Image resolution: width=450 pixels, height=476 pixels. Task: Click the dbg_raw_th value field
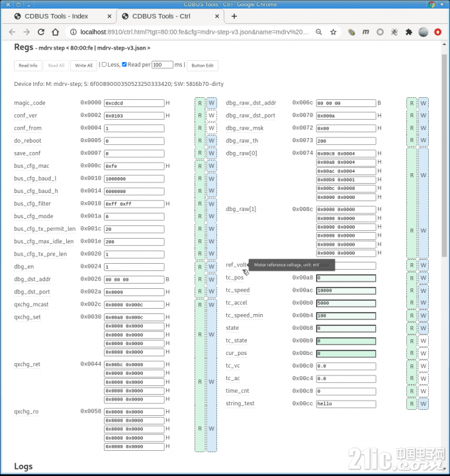[x=346, y=141]
